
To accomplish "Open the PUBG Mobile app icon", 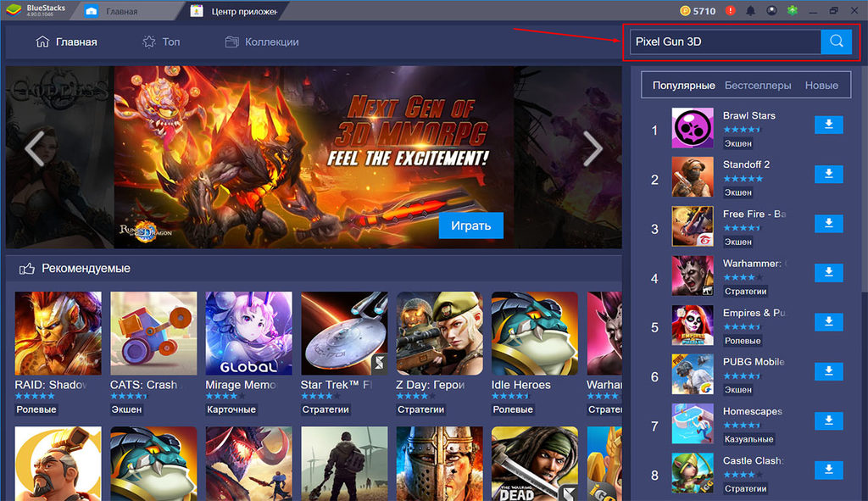I will pyautogui.click(x=693, y=374).
